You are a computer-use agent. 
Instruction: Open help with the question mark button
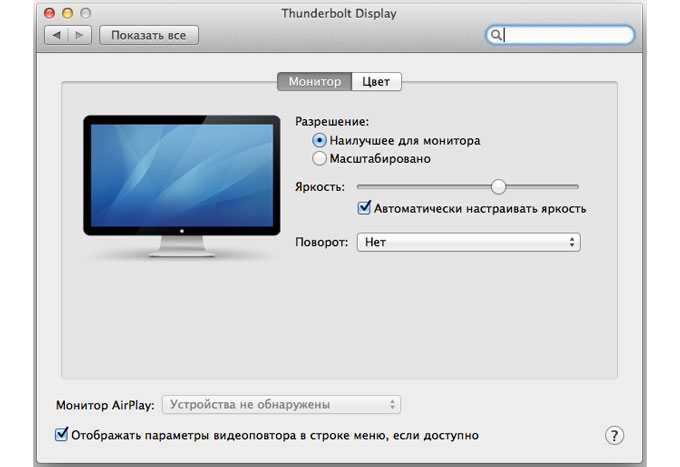coord(614,435)
